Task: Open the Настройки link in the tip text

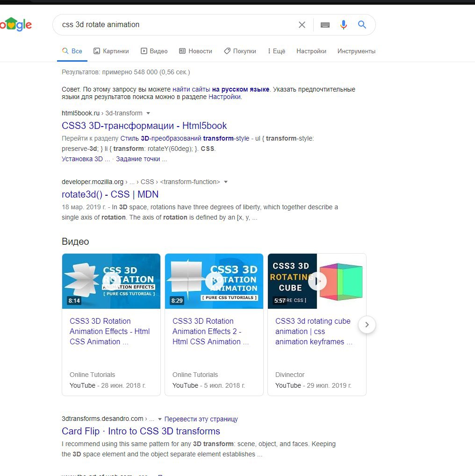Action: click(x=224, y=97)
